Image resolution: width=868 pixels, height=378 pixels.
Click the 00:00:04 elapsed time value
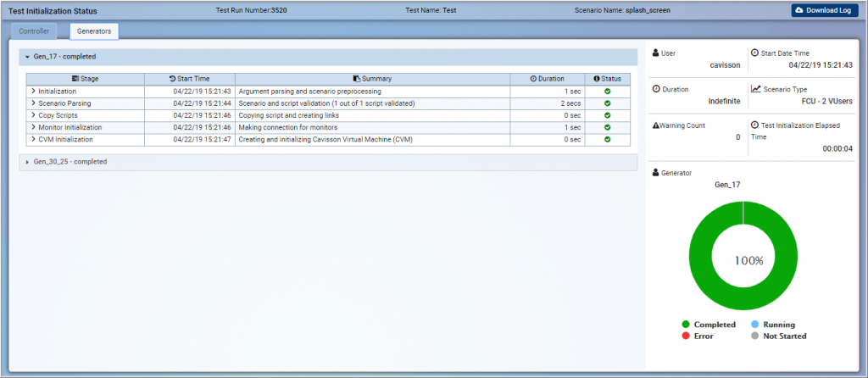click(837, 148)
